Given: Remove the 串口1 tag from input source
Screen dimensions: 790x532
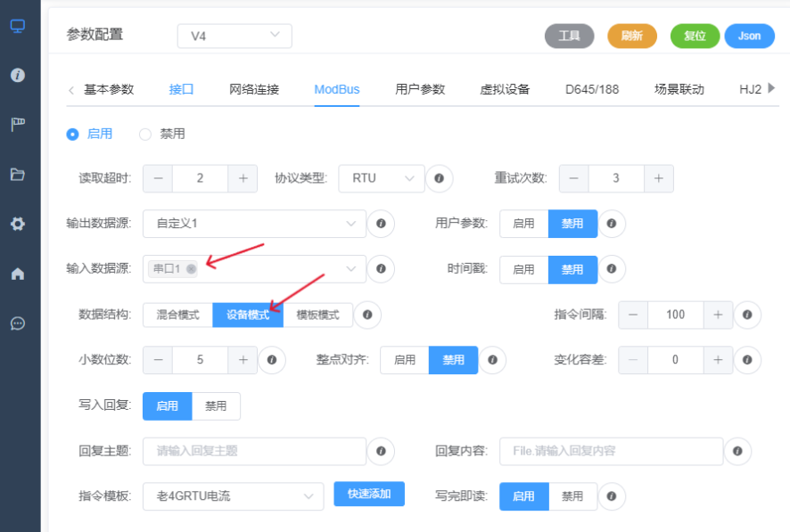Looking at the screenshot, I should (191, 268).
